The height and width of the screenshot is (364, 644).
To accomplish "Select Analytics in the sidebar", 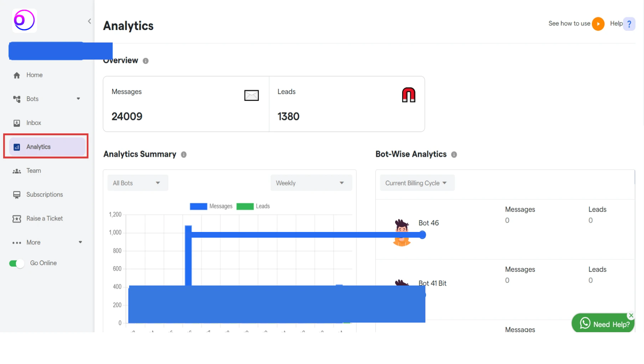I will [x=47, y=147].
